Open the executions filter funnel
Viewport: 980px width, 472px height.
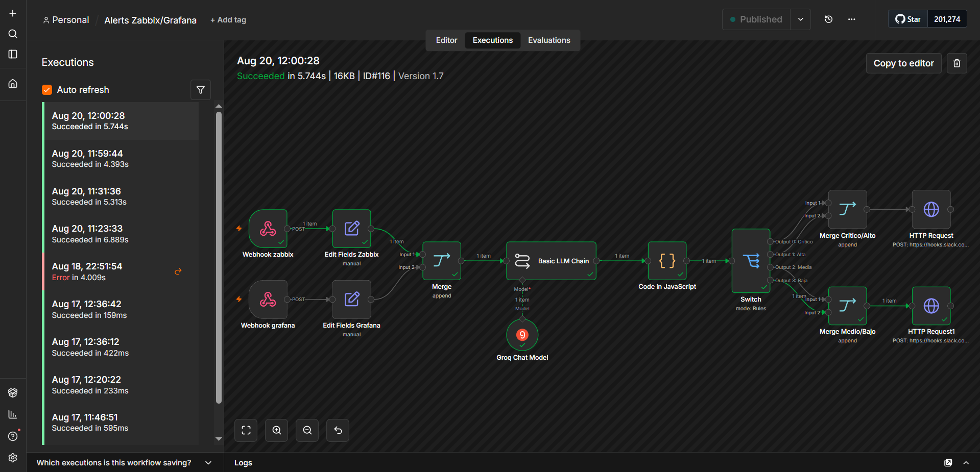click(x=200, y=90)
